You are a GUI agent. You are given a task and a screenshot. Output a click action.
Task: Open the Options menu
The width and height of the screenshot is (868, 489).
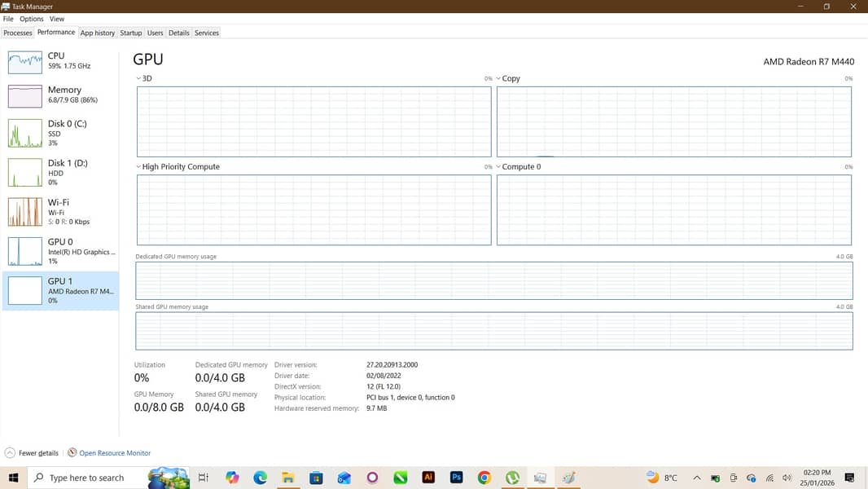point(32,19)
